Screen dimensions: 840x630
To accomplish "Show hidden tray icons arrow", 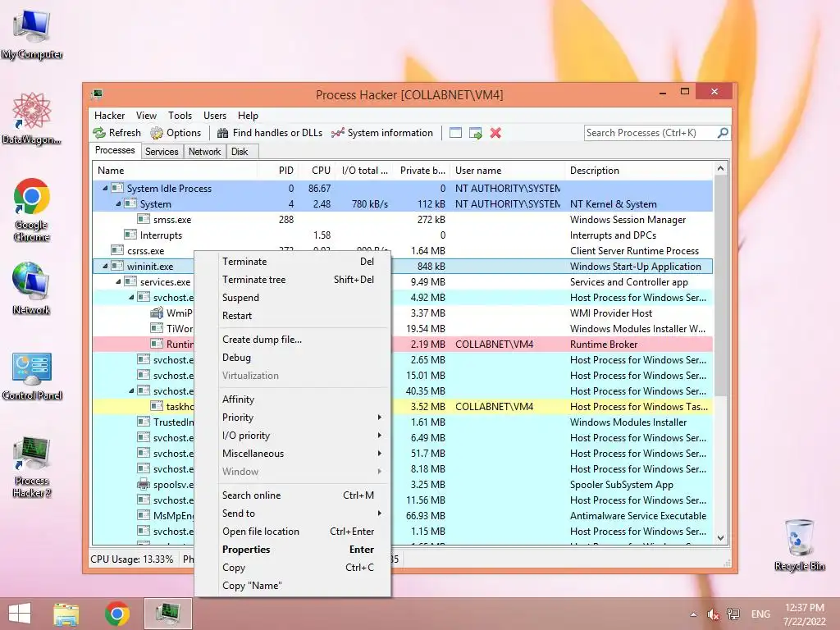I will coord(694,614).
